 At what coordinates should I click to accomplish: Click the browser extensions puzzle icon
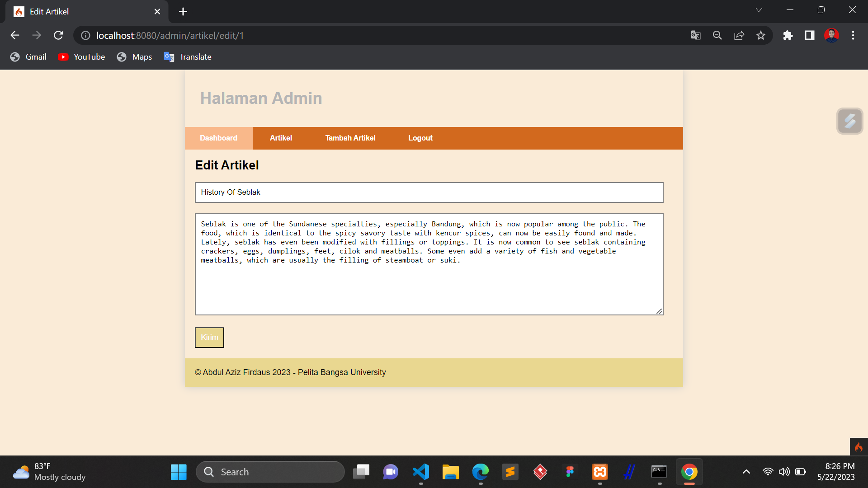click(788, 35)
